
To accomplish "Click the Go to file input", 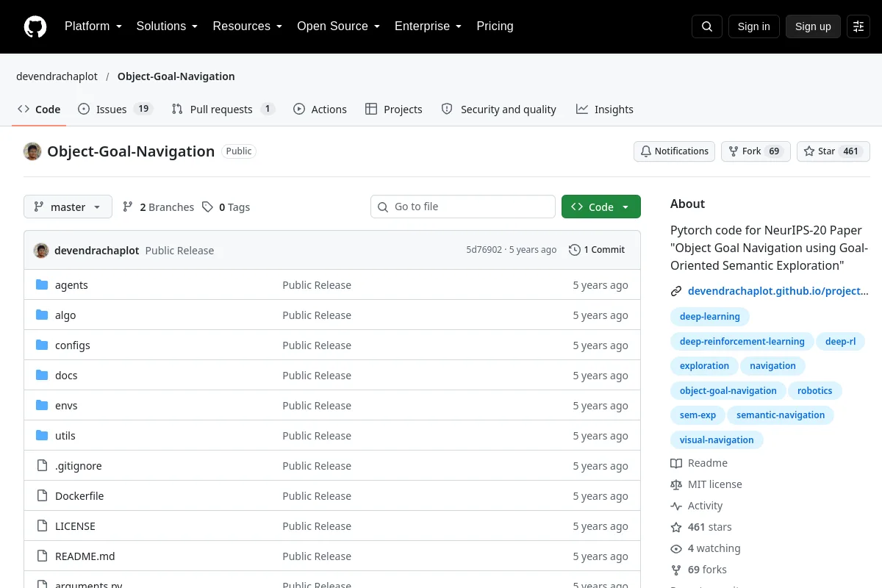I will (463, 207).
